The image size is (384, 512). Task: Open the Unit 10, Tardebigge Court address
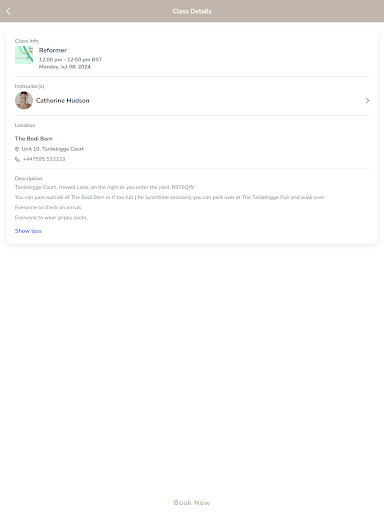(53, 149)
